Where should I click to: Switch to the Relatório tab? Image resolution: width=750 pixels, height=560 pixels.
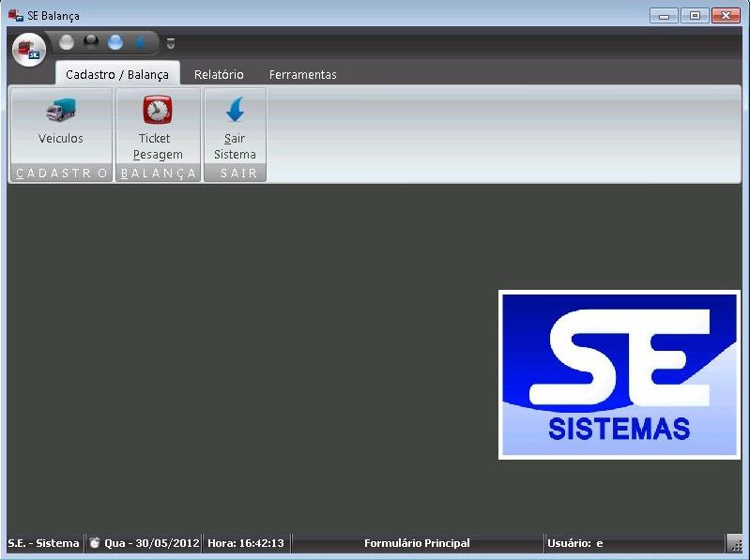[219, 74]
